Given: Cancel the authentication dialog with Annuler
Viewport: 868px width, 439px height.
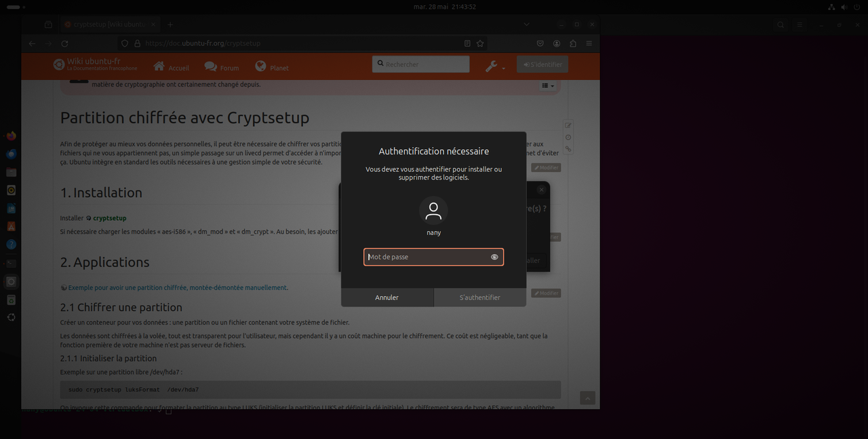Looking at the screenshot, I should 387,297.
